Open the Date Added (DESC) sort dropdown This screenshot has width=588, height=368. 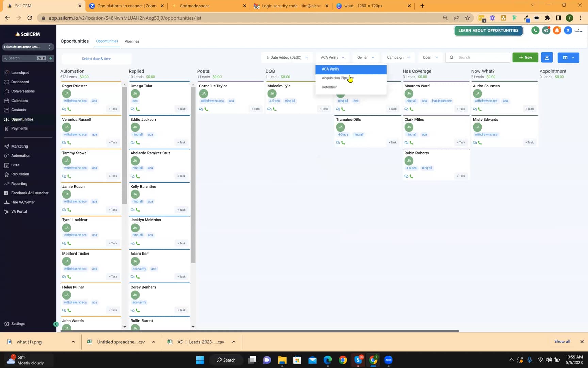287,57
